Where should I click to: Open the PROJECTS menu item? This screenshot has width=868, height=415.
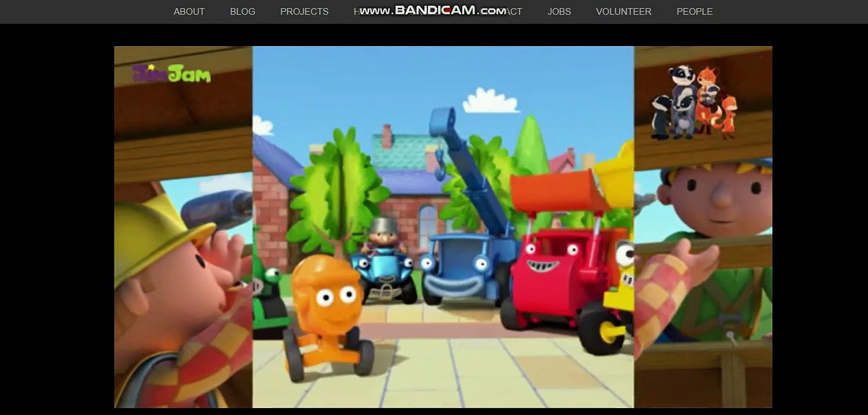304,12
